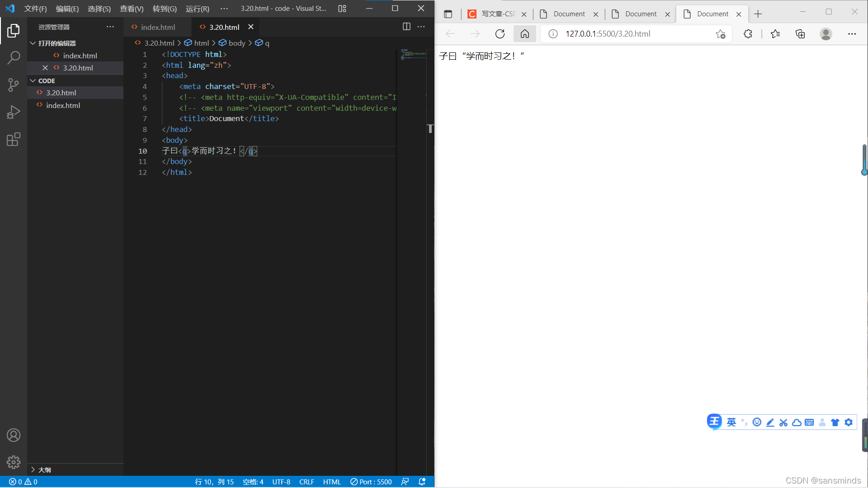Open the IME emoji panel
The width and height of the screenshot is (868, 488).
757,422
